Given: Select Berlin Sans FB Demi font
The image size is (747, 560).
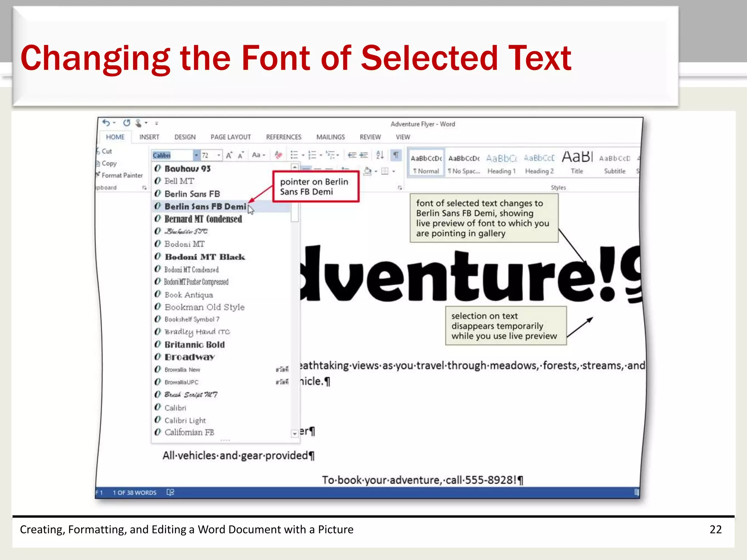Looking at the screenshot, I should tap(221, 206).
